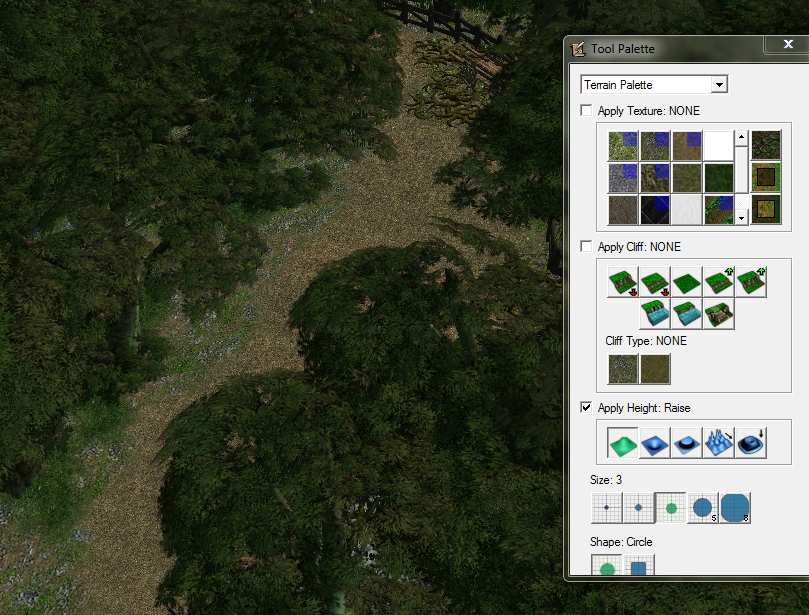
Task: Choose the first green-arrow cliff tool, increase one
Action: [x=719, y=282]
